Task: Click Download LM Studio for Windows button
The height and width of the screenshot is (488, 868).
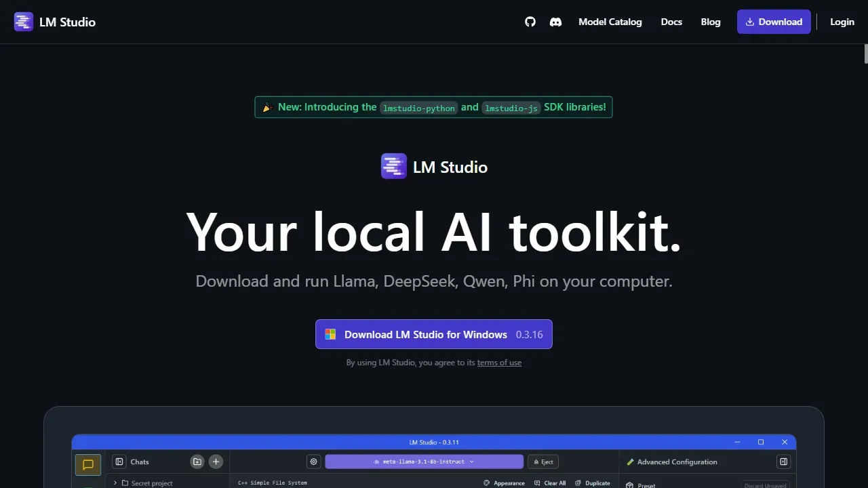Action: (x=433, y=334)
